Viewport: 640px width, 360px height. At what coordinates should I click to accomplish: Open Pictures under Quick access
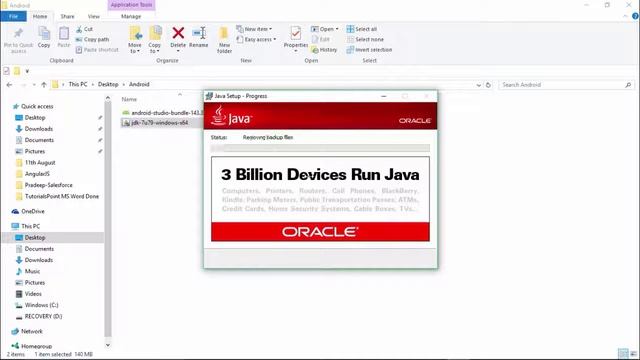click(x=35, y=151)
